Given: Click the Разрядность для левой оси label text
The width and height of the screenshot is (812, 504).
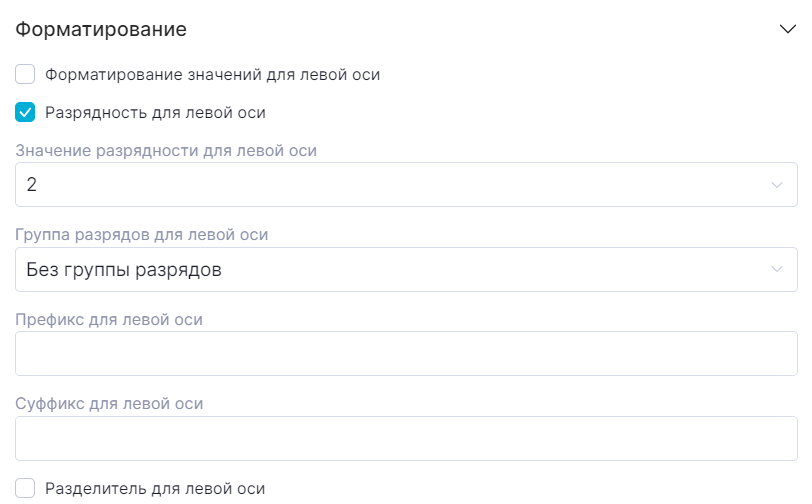Looking at the screenshot, I should [x=155, y=112].
